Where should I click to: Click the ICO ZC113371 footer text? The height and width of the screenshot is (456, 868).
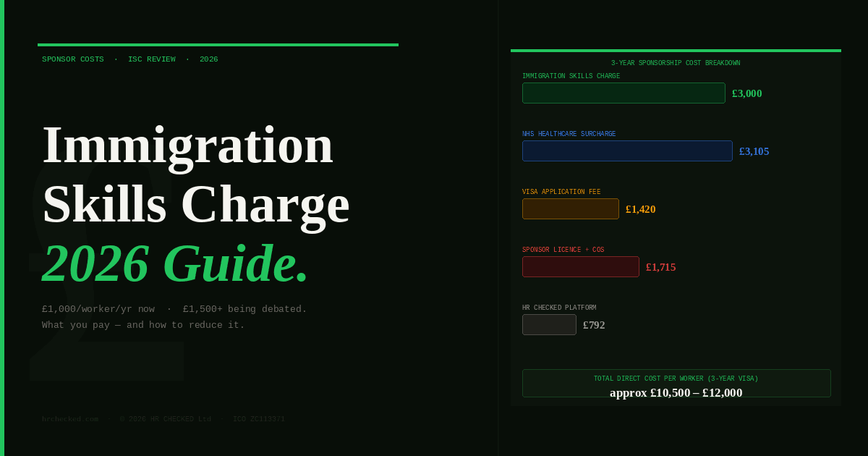coord(258,418)
